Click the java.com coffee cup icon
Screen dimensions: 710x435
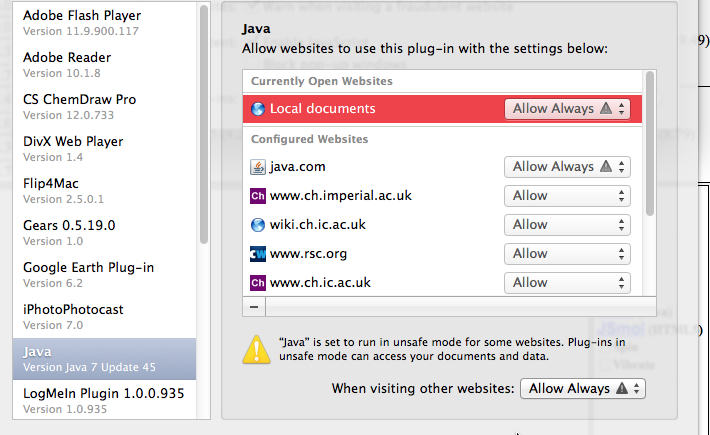click(258, 167)
